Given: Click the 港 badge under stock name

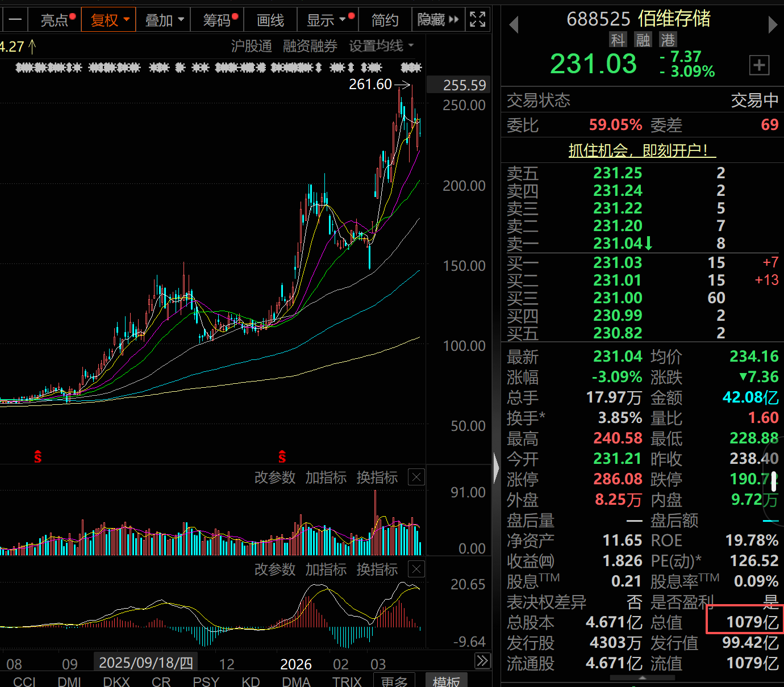Looking at the screenshot, I should [x=668, y=40].
